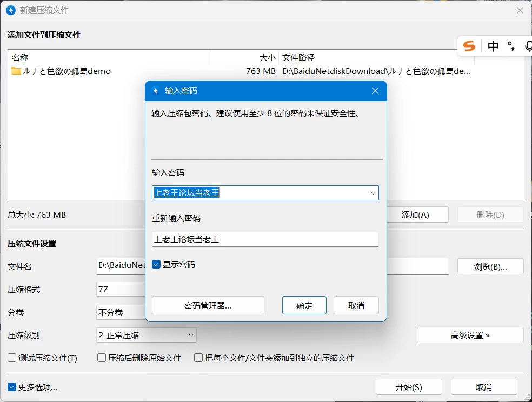This screenshot has height=402, width=532.
Task: Open the 压缩级别 dropdown showing 2-正常压缩
Action: pos(146,335)
